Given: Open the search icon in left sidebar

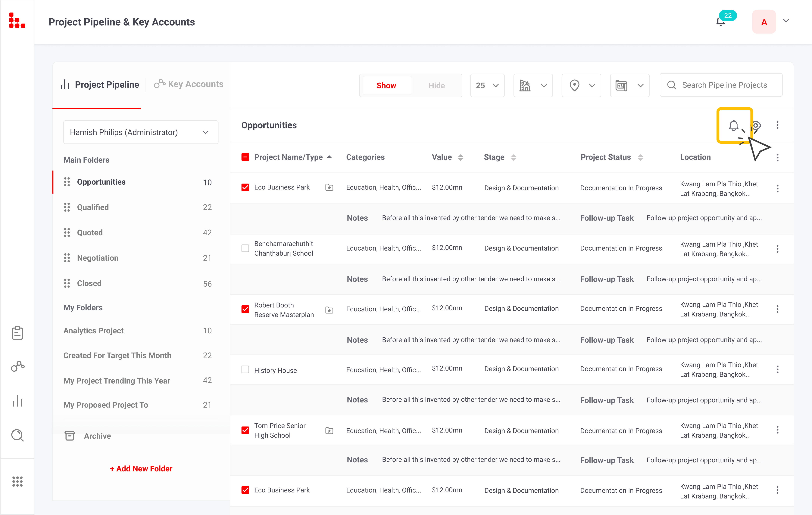Looking at the screenshot, I should (17, 435).
